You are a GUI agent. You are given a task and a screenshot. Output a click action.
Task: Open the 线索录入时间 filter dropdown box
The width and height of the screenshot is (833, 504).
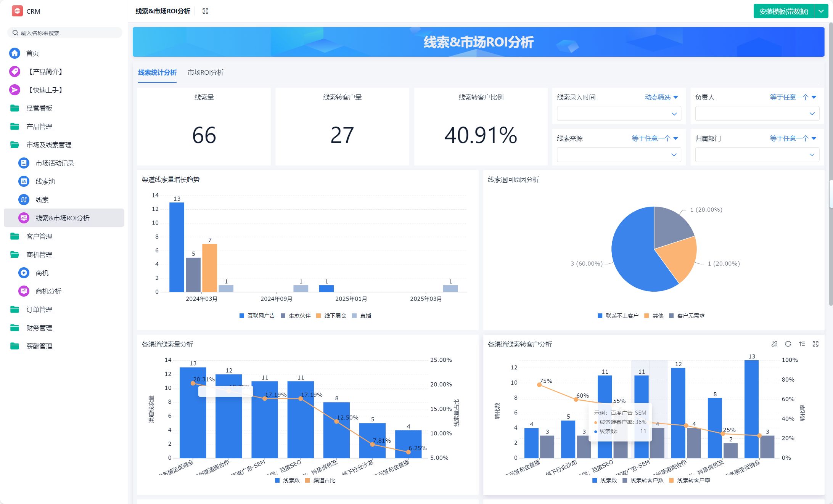tap(619, 114)
